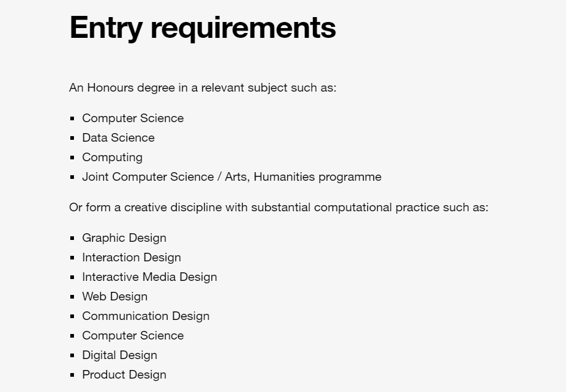Click the Entry requirements heading
The height and width of the screenshot is (392, 566).
click(202, 29)
